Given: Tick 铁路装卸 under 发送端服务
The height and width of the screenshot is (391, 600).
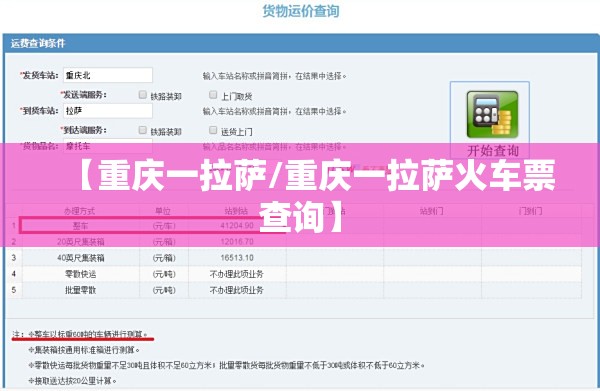Looking at the screenshot, I should 142,94.
